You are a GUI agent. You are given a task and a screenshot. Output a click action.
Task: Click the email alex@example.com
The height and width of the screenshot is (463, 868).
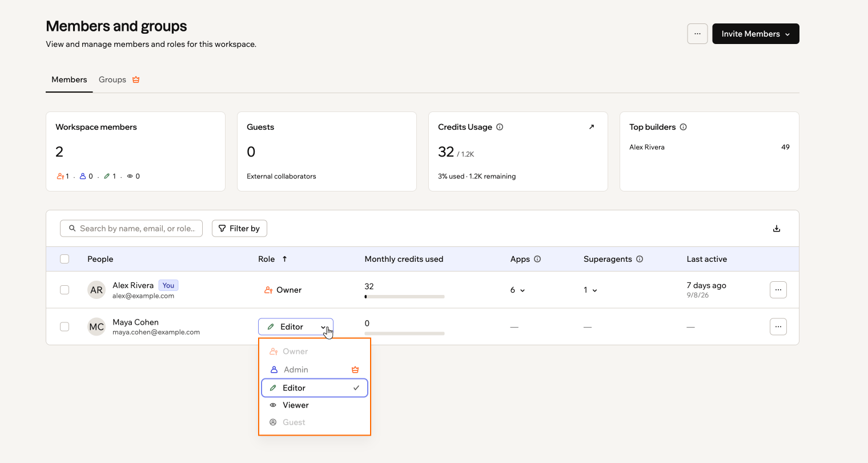[x=143, y=296]
